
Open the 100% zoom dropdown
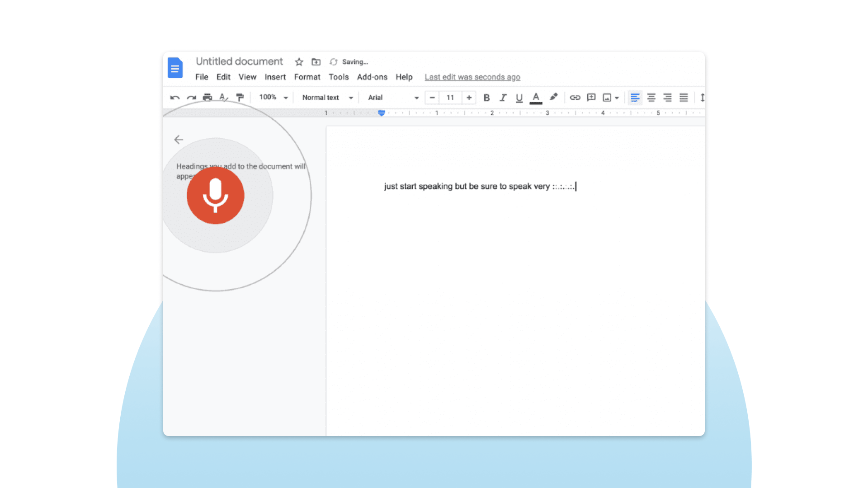[273, 98]
